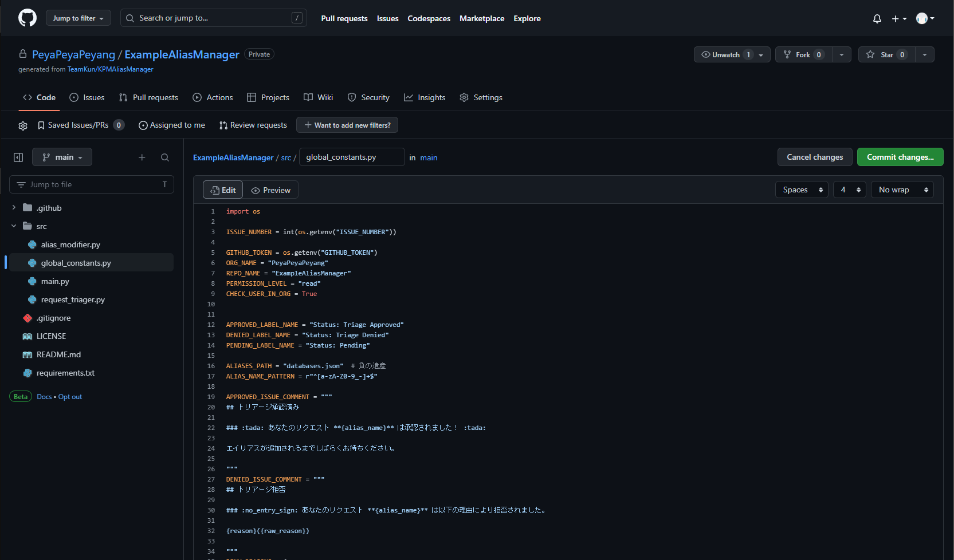Image resolution: width=954 pixels, height=560 pixels.
Task: Add a new file with plus icon
Action: (x=142, y=157)
